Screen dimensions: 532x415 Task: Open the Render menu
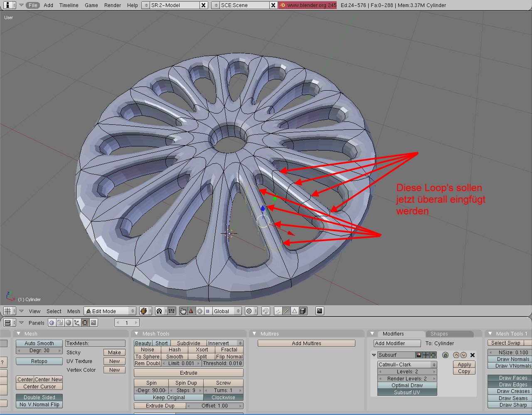coord(112,5)
